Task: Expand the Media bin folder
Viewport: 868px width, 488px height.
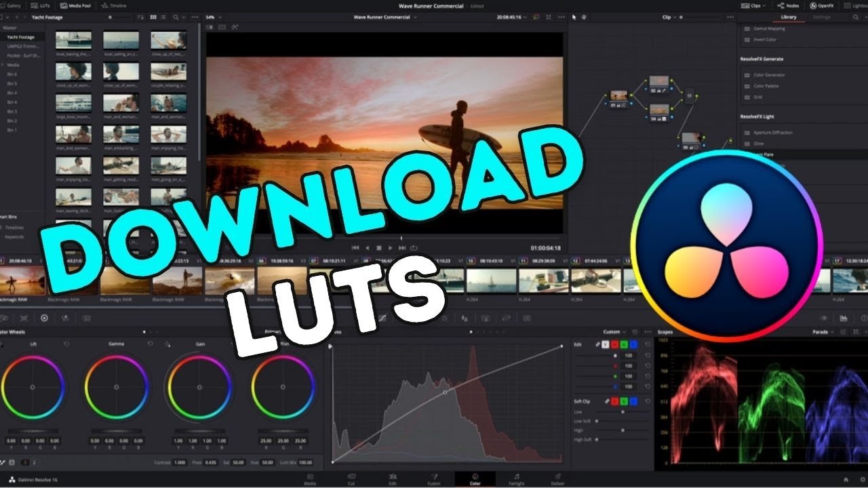Action: (x=3, y=64)
